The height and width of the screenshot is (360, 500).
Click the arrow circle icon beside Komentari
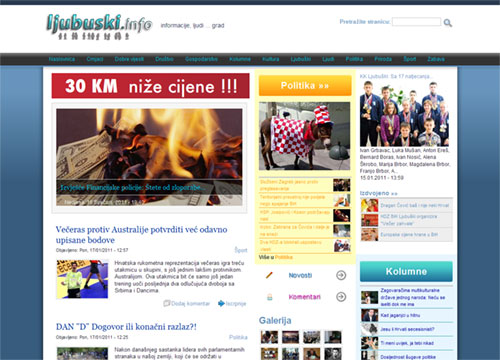(x=341, y=297)
